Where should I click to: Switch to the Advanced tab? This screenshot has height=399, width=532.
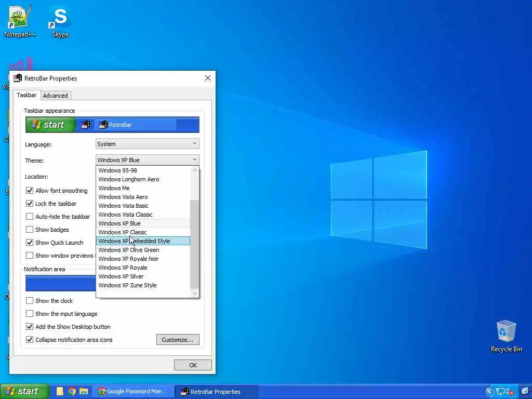point(55,96)
